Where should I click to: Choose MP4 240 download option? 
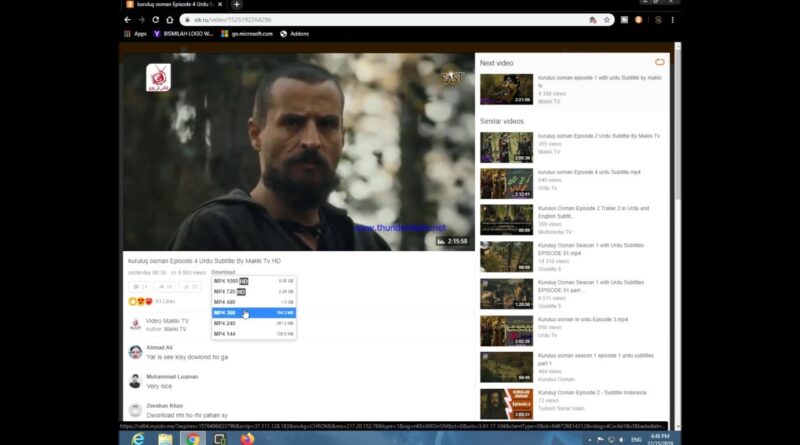coord(254,324)
